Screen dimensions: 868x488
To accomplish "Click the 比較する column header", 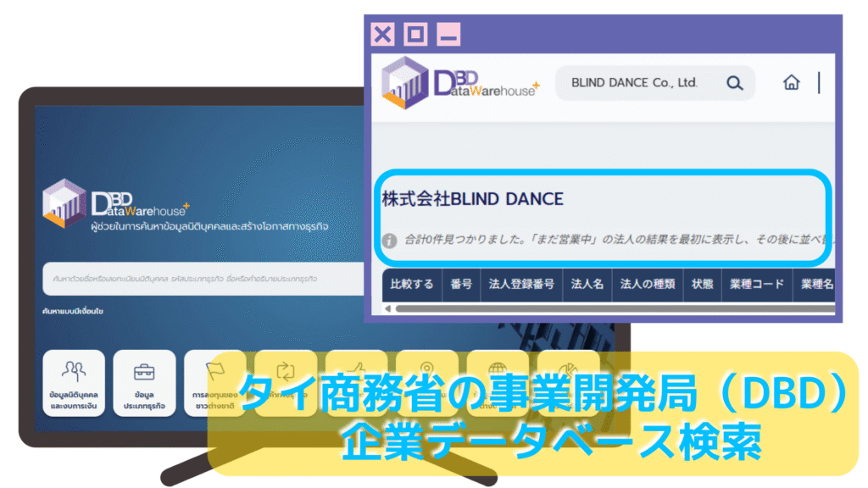I will 411,285.
